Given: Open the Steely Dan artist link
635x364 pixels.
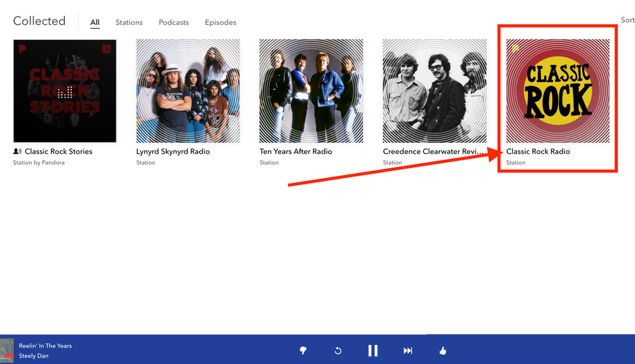Looking at the screenshot, I should (x=34, y=356).
